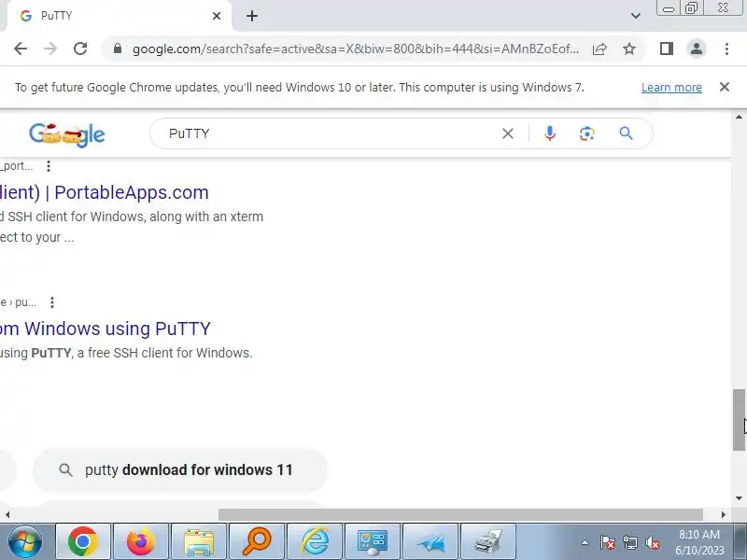Viewport: 747px width, 560px height.
Task: Open the Action Center flag icon
Action: (x=608, y=542)
